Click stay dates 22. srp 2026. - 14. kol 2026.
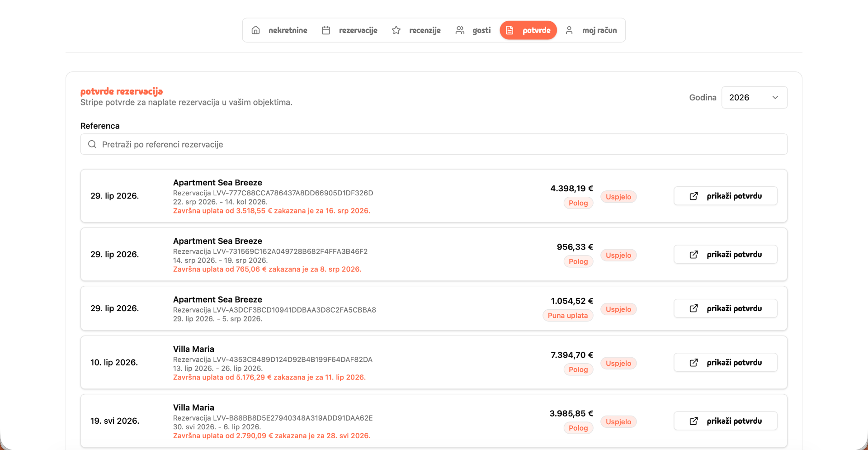Image resolution: width=868 pixels, height=450 pixels. pos(220,202)
